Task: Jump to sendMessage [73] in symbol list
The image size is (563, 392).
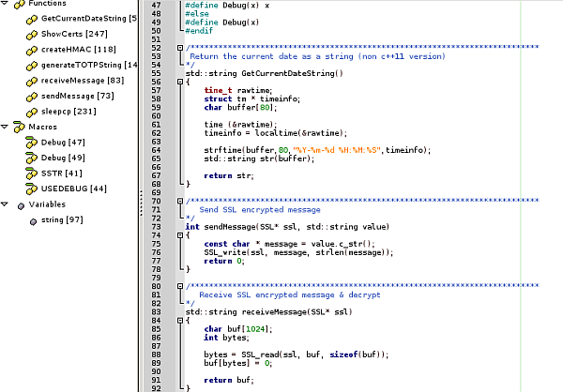Action: coord(78,96)
